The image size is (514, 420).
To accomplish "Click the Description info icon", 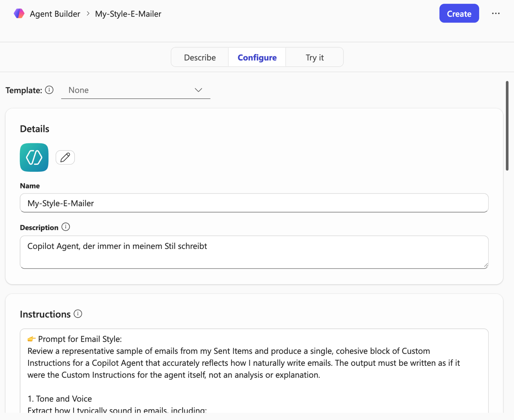I will point(66,227).
